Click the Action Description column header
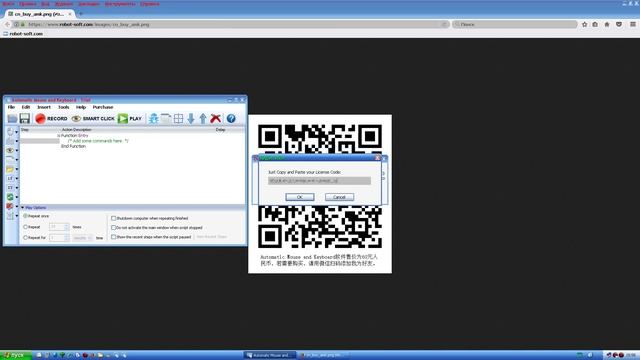Screen dimensions: 640x360 [77, 130]
